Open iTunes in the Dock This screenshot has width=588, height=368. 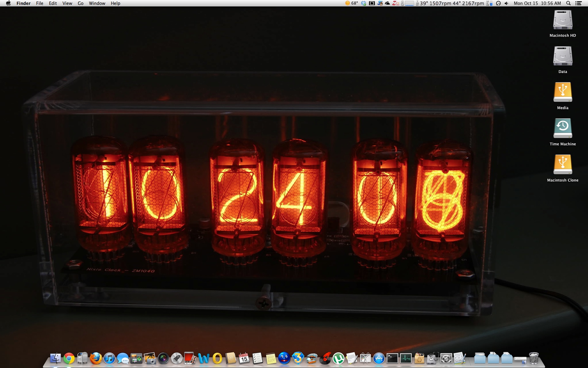[x=109, y=358]
